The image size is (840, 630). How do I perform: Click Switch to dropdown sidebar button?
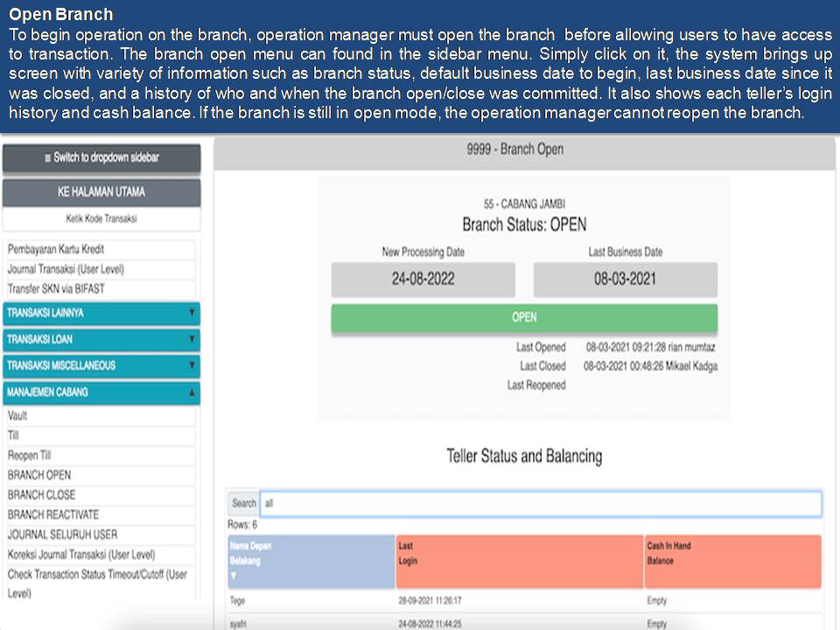101,158
